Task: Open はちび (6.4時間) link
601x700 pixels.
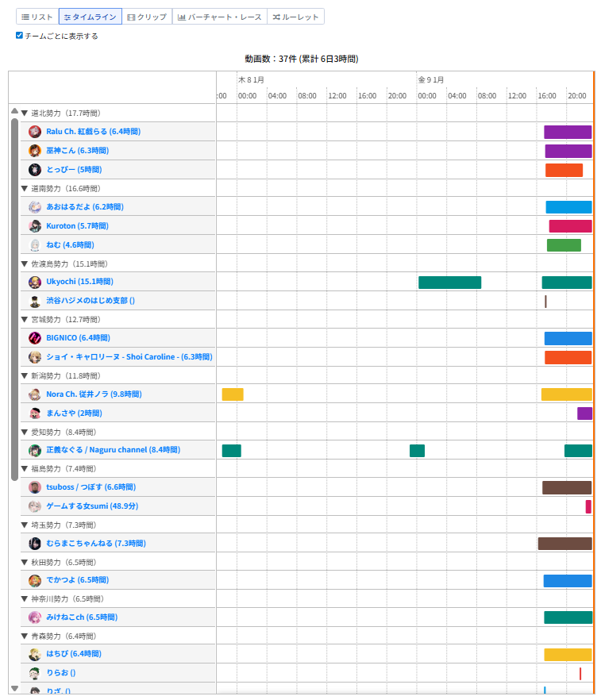Action: coord(74,654)
